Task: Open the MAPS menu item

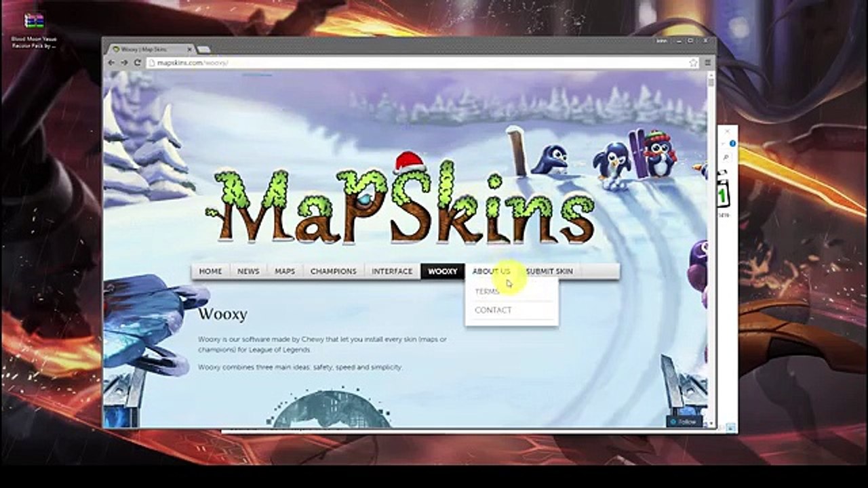Action: point(285,271)
